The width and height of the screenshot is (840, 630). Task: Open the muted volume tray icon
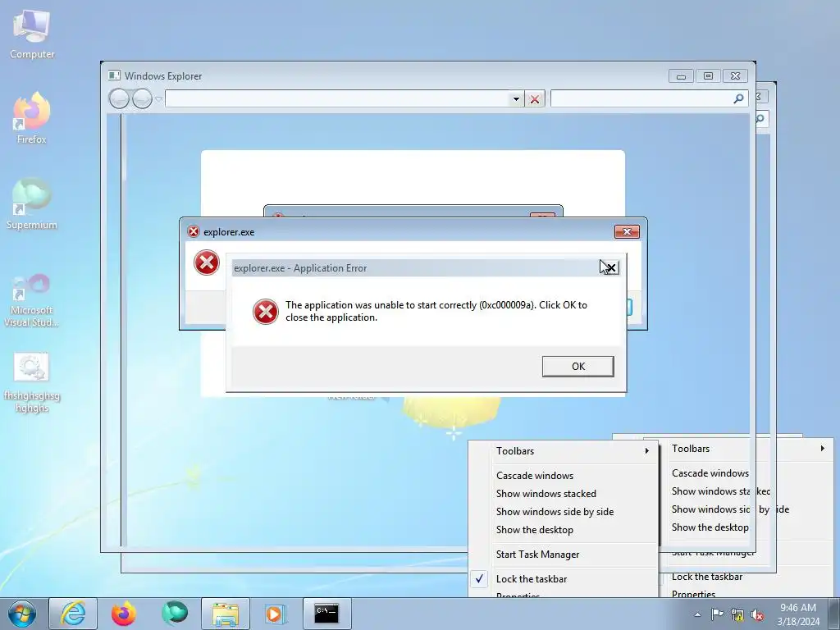[757, 614]
